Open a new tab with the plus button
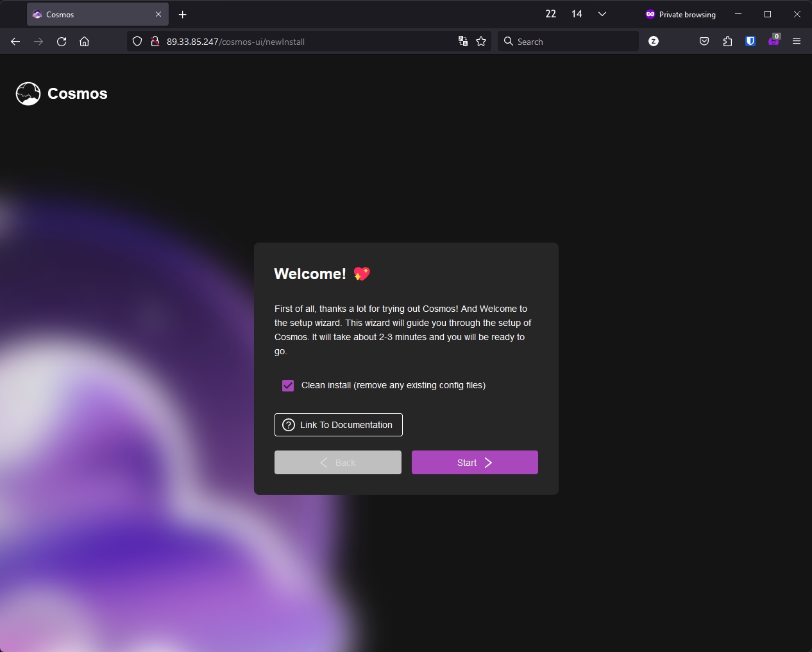The image size is (812, 652). (x=182, y=14)
